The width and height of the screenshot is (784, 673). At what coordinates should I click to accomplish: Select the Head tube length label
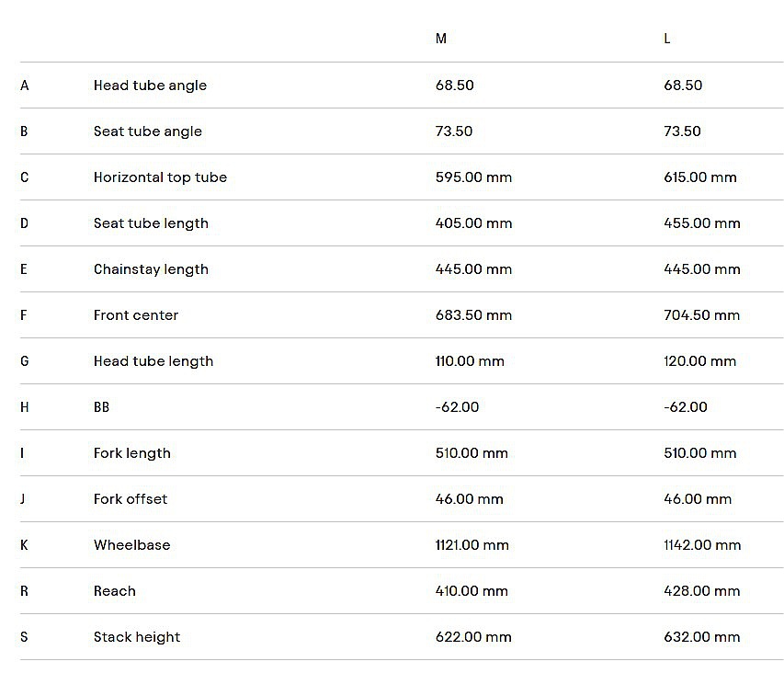153,361
